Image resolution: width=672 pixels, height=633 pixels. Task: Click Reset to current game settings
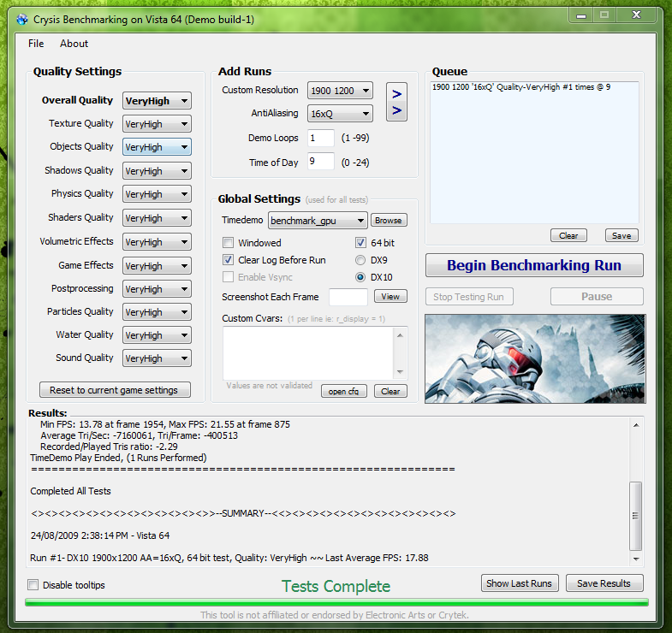pyautogui.click(x=115, y=390)
